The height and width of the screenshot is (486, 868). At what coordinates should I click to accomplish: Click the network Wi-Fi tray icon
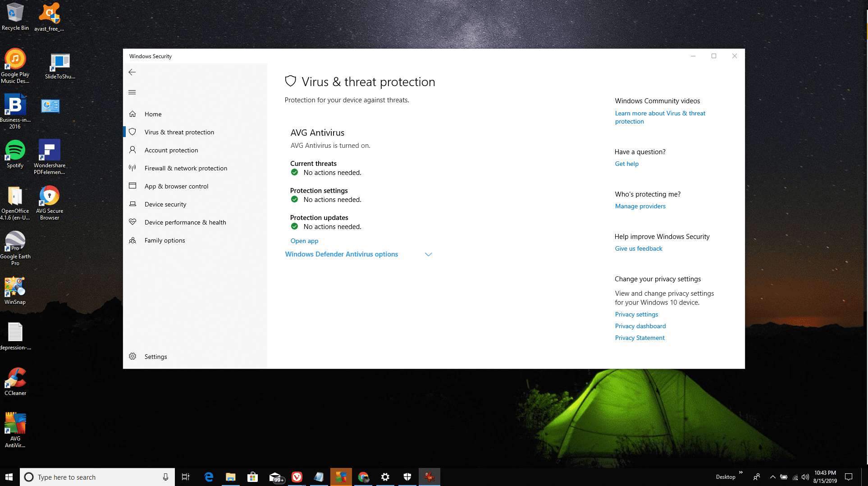tap(795, 477)
